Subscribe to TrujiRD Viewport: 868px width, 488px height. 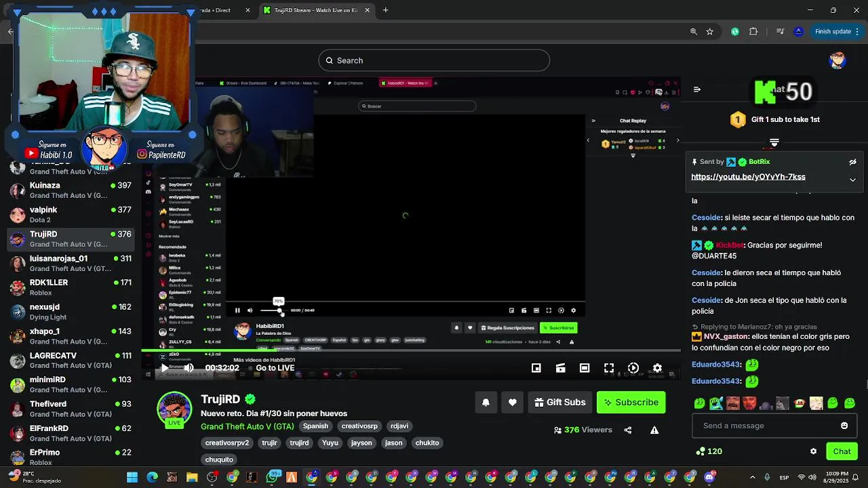(631, 403)
